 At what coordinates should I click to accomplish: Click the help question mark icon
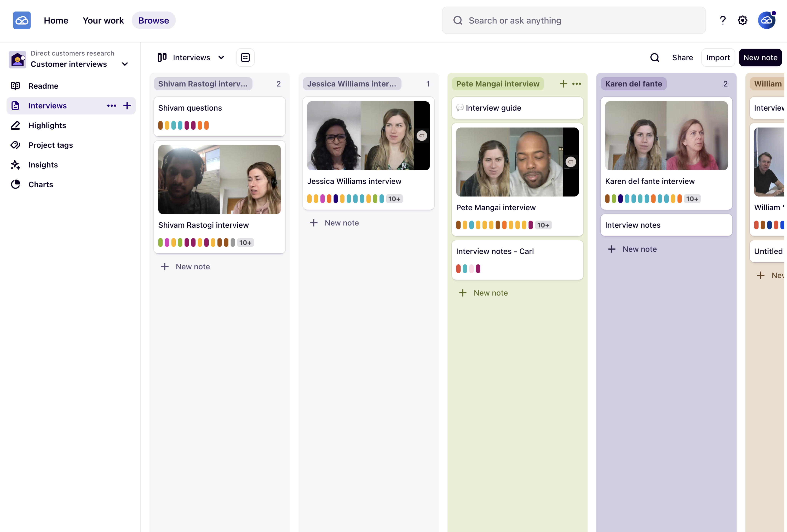point(722,20)
